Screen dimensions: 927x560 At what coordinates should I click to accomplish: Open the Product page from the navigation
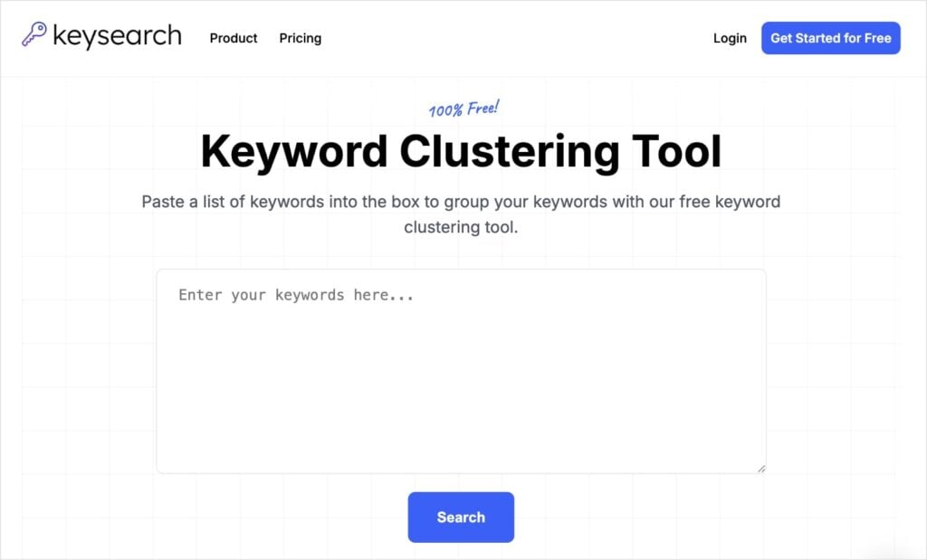[233, 38]
